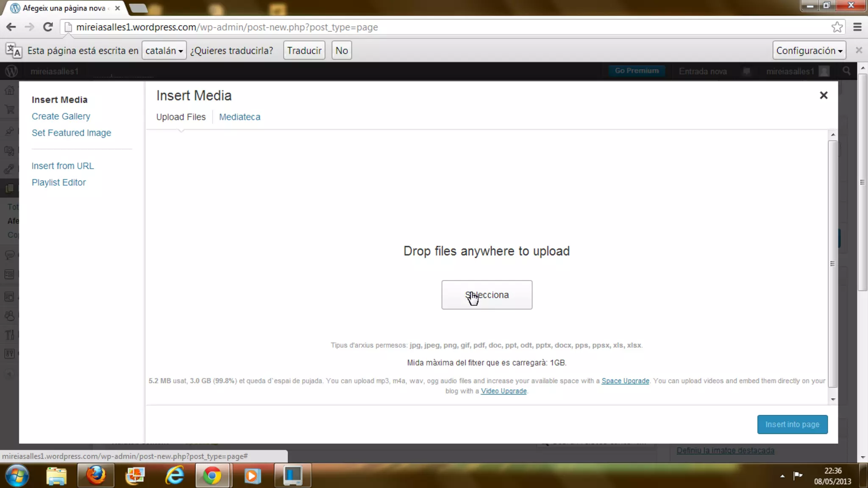Viewport: 868px width, 488px height.
Task: Bookmark this page with the star icon
Action: [x=837, y=27]
